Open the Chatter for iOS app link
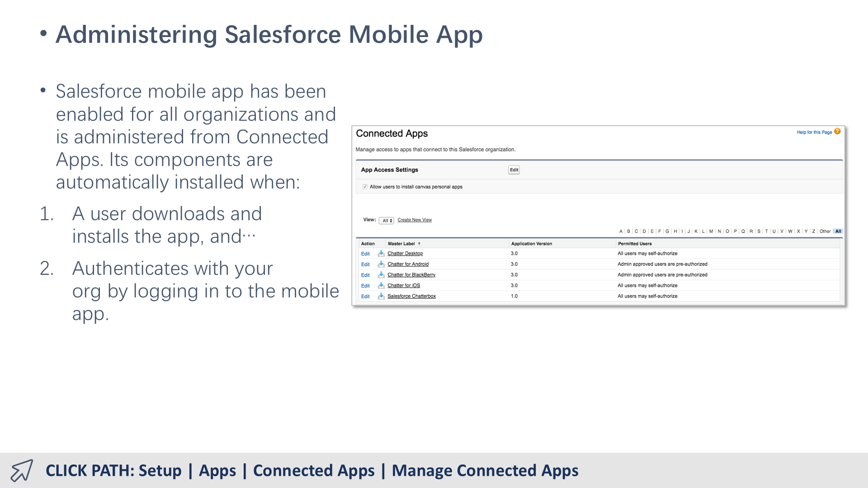The image size is (868, 488). coord(404,286)
